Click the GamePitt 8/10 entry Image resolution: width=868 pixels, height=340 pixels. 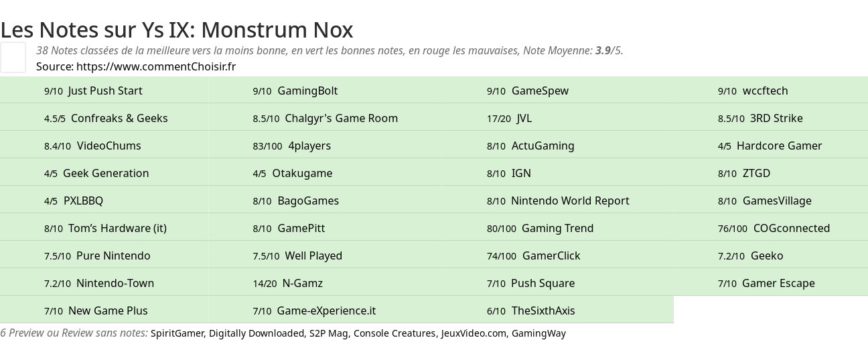coord(301,228)
